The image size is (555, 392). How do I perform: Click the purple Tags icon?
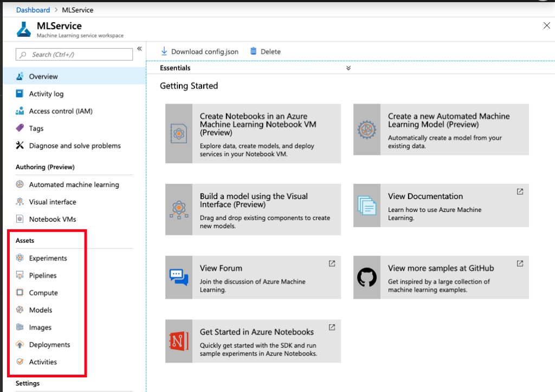(20, 128)
